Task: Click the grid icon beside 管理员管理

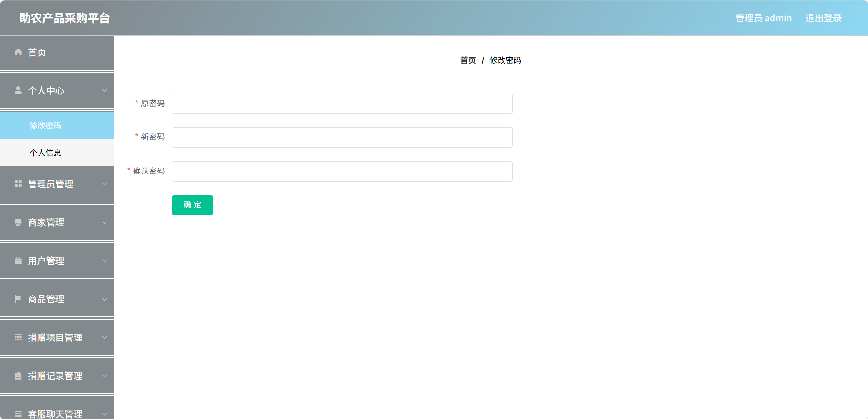Action: (18, 184)
